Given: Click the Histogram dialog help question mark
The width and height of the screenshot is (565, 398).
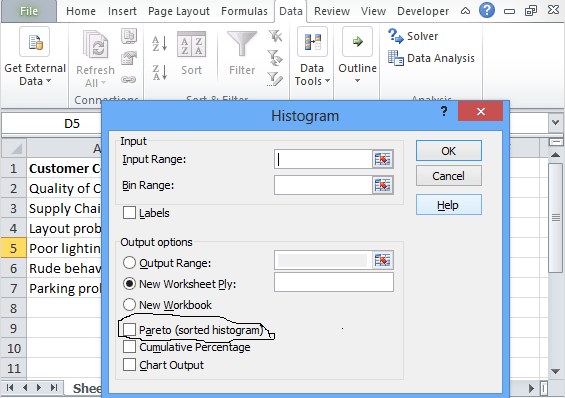Looking at the screenshot, I should [x=444, y=111].
